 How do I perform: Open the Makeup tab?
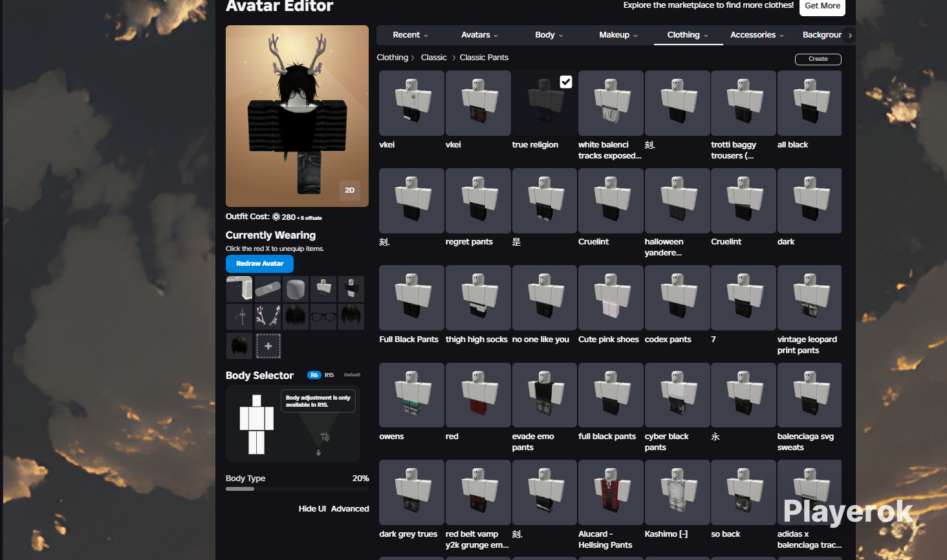[x=618, y=35]
